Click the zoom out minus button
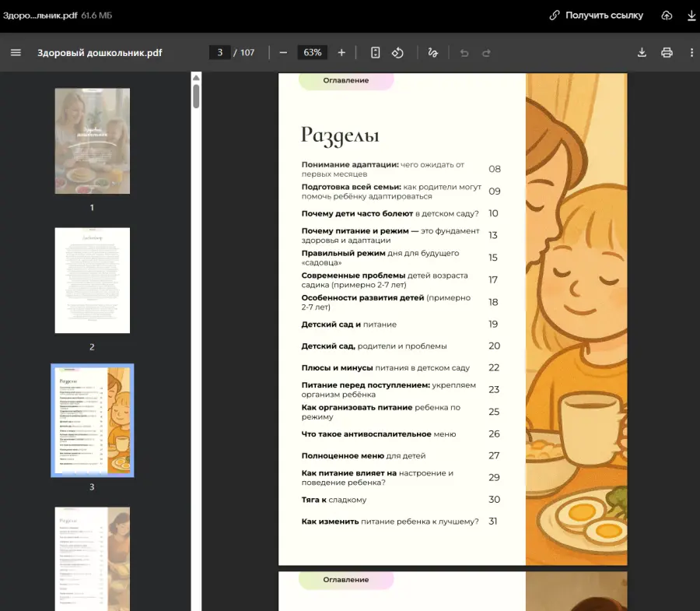 click(283, 53)
